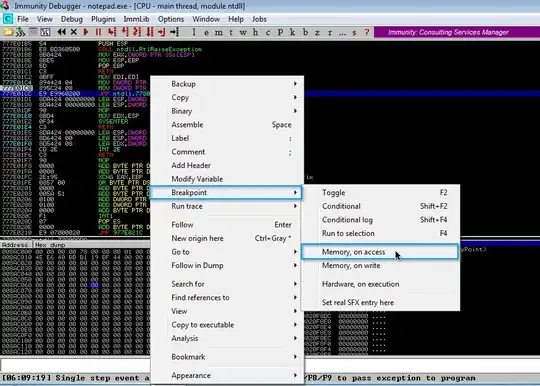
Task: Open the ImmLib menu
Action: 136,19
